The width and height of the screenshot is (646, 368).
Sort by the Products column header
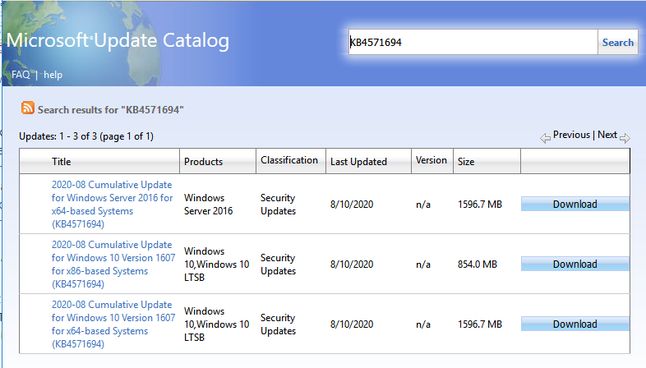tap(203, 162)
